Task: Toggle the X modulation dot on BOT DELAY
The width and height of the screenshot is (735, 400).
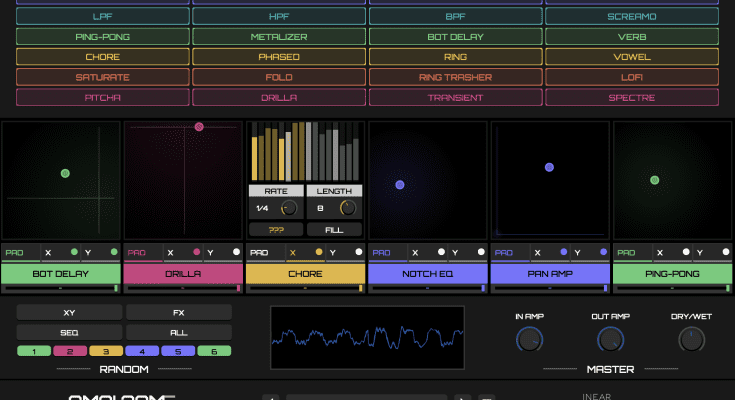Action: pos(74,253)
